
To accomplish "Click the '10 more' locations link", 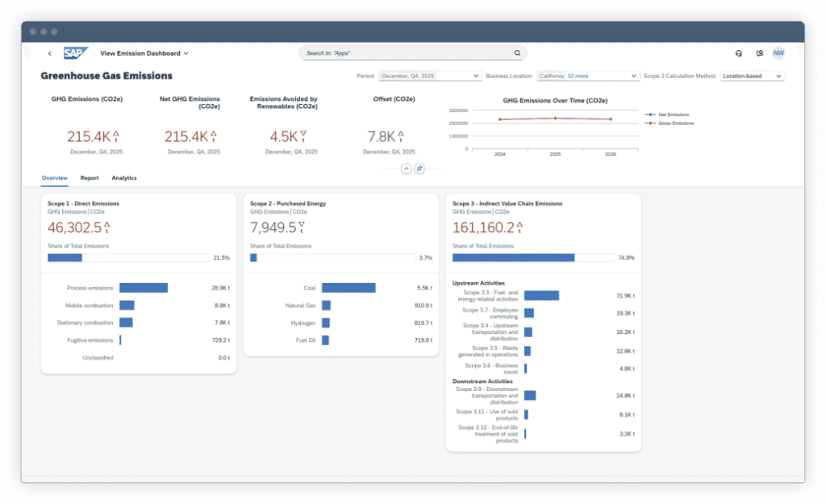I will pyautogui.click(x=578, y=76).
